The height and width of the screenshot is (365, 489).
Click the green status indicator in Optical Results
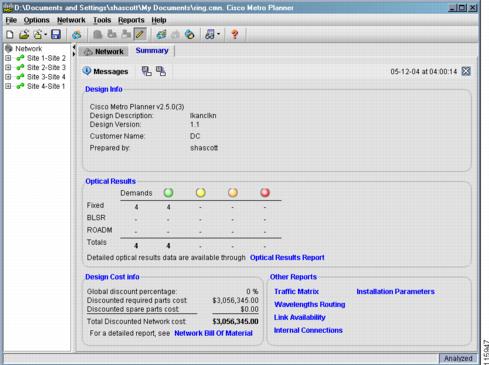[168, 192]
